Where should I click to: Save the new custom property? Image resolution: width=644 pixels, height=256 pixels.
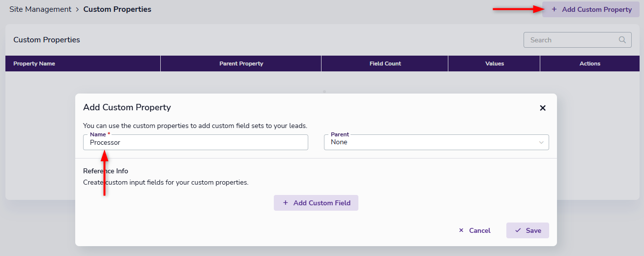click(x=527, y=230)
